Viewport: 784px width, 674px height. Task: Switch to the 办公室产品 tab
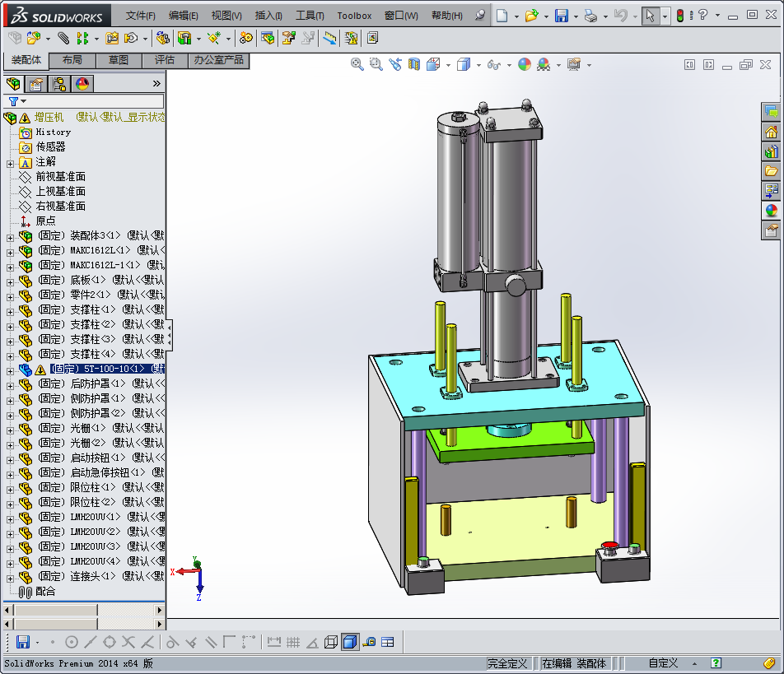(x=218, y=60)
